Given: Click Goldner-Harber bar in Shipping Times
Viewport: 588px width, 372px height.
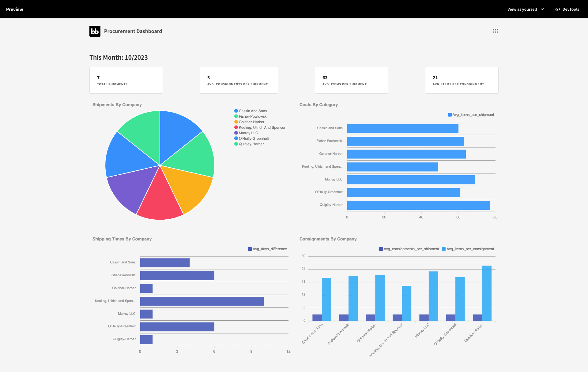Looking at the screenshot, I should (x=146, y=288).
